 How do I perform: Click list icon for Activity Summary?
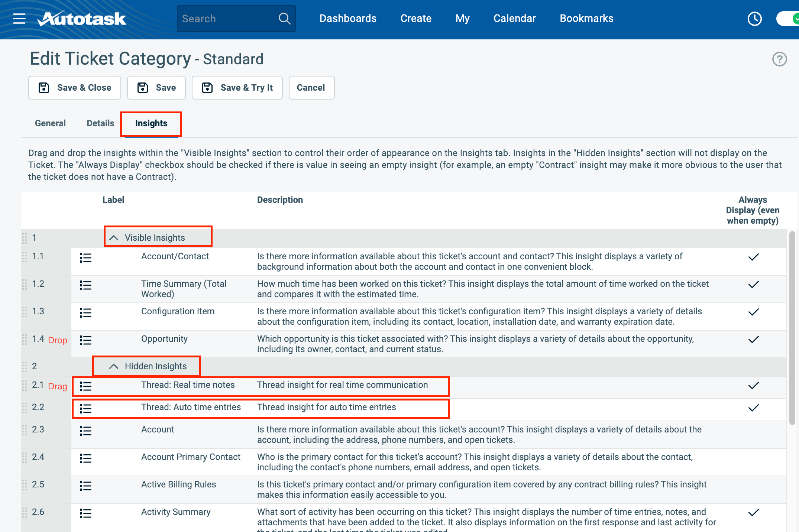click(85, 513)
